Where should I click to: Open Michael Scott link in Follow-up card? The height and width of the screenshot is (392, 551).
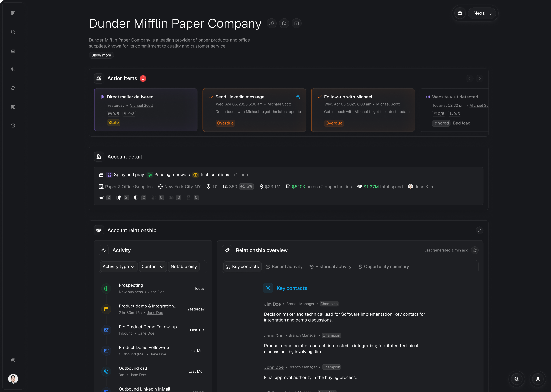[x=388, y=104]
